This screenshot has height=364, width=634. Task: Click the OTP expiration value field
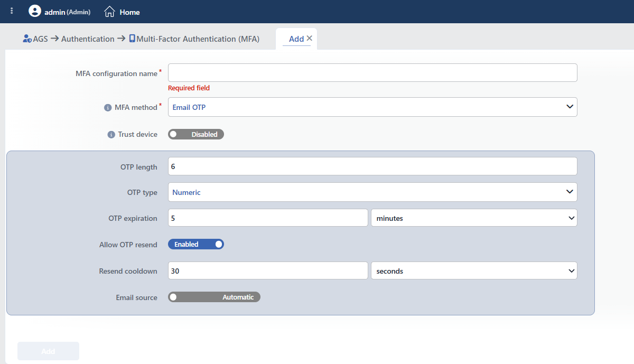pos(268,218)
